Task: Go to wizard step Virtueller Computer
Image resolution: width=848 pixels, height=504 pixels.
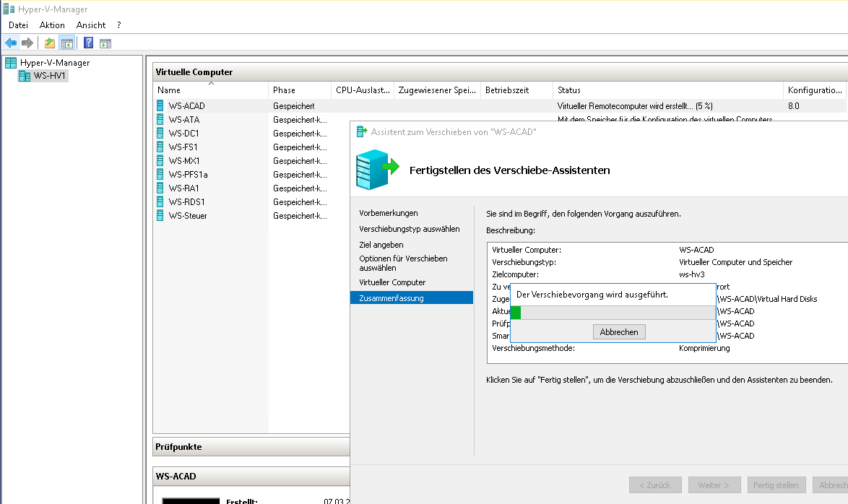Action: point(392,282)
